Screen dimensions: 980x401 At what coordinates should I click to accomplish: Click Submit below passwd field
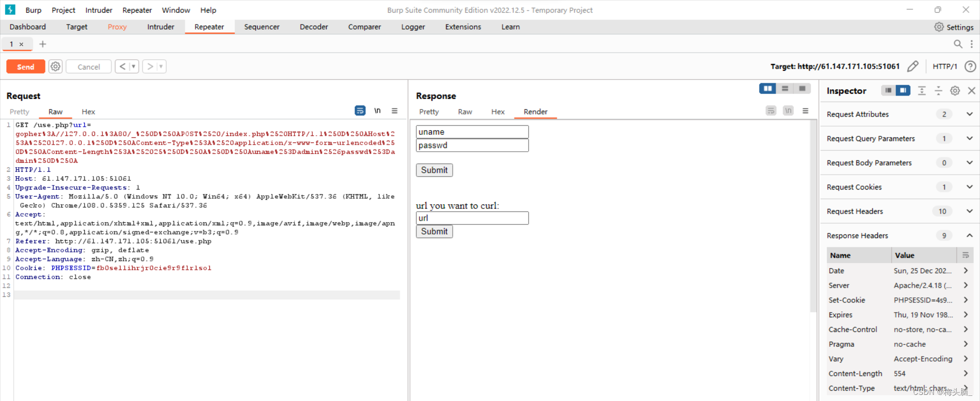pos(434,170)
